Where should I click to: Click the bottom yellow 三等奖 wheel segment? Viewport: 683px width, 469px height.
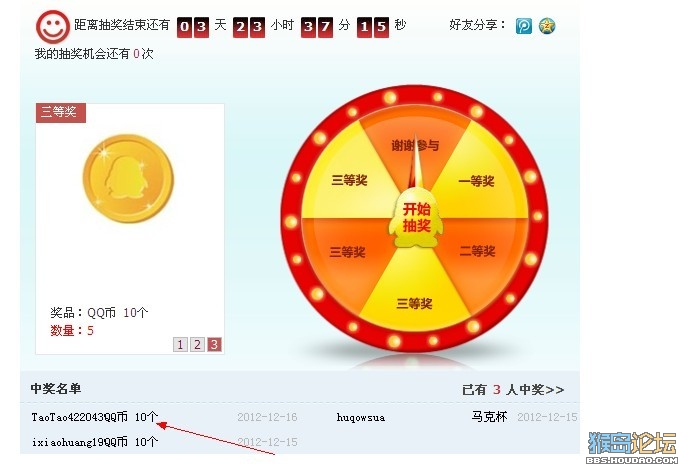tap(414, 303)
